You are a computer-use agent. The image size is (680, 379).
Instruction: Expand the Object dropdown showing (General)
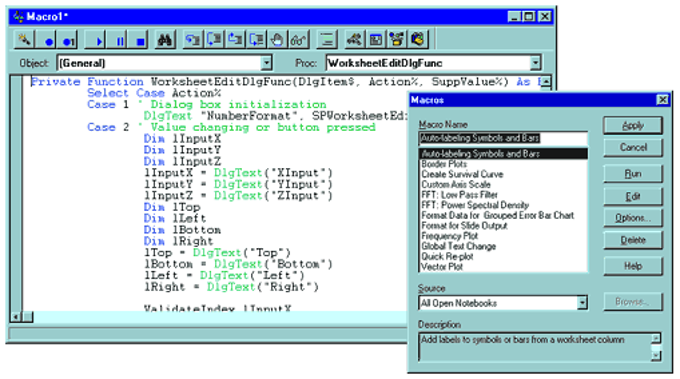click(x=266, y=63)
